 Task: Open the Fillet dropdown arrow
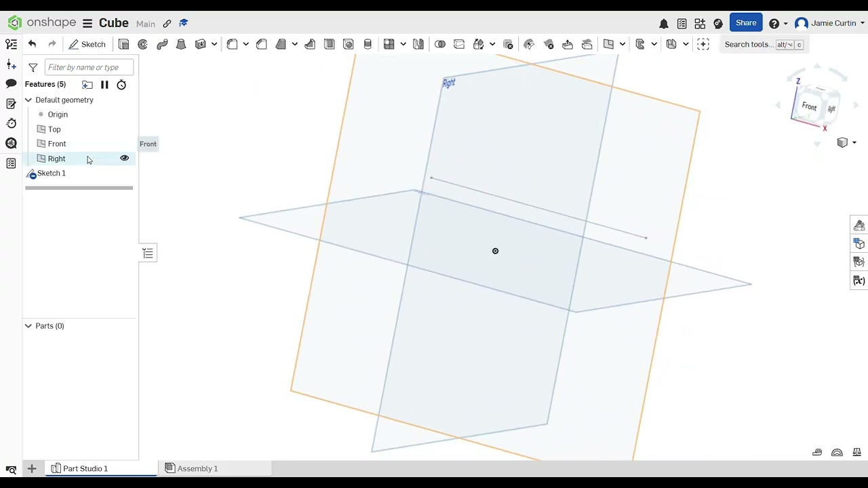point(246,44)
